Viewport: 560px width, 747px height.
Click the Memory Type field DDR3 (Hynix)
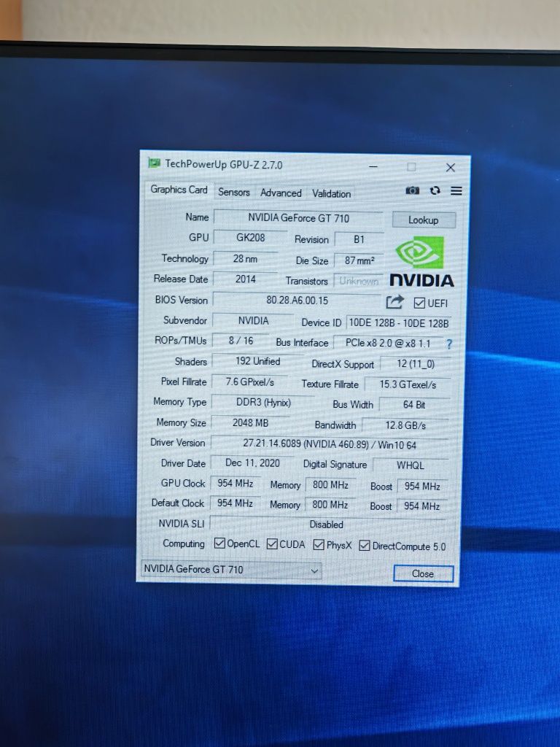[263, 403]
